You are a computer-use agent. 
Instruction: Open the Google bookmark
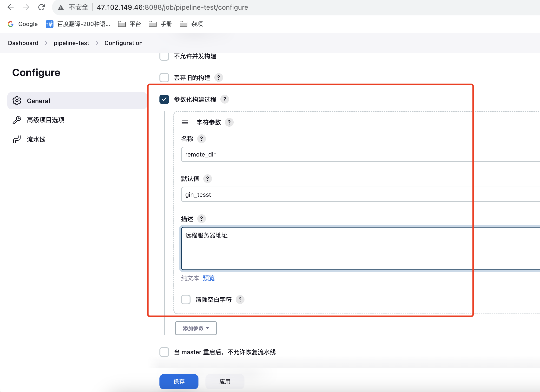[23, 24]
